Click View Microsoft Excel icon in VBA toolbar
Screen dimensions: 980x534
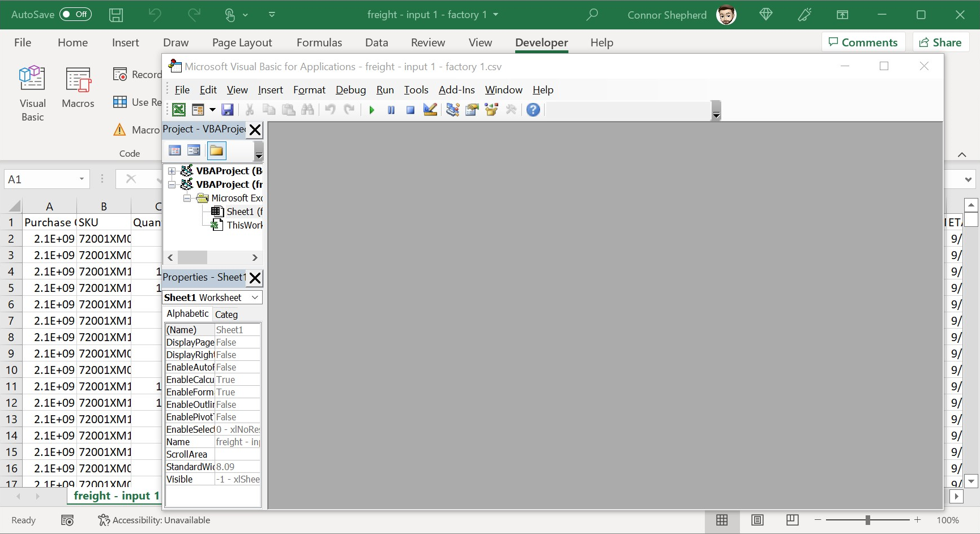pyautogui.click(x=179, y=110)
